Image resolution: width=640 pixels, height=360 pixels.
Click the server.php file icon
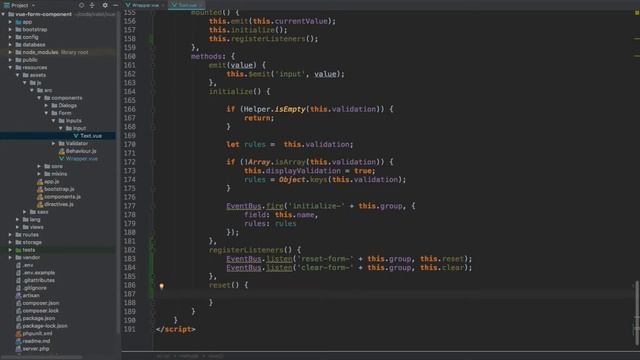(18, 349)
